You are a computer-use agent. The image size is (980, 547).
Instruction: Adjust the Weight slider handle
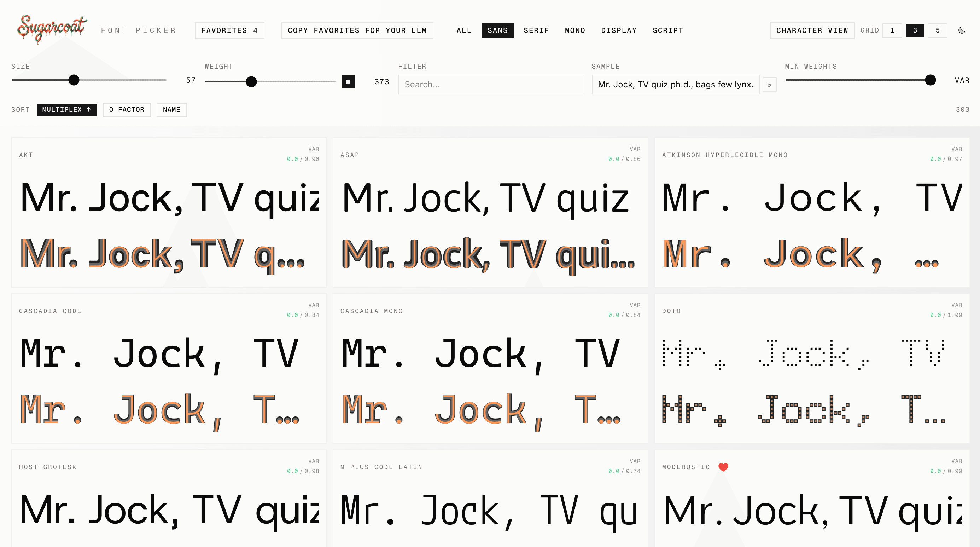coord(251,81)
